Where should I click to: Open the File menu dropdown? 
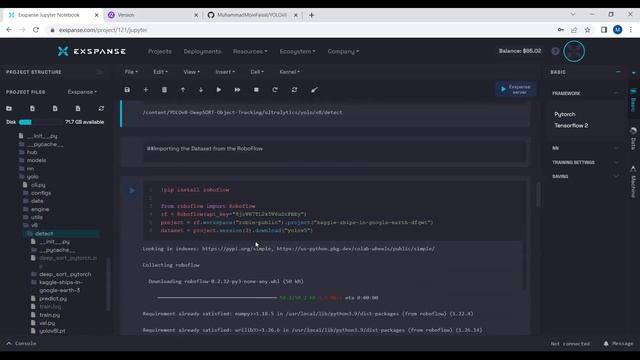click(131, 72)
